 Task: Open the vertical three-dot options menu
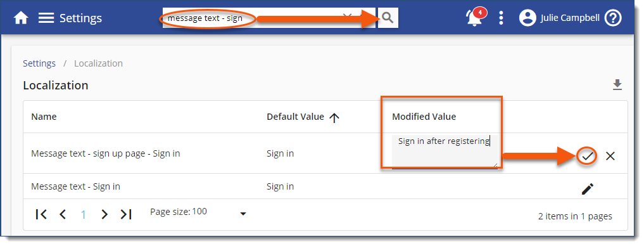tap(501, 18)
